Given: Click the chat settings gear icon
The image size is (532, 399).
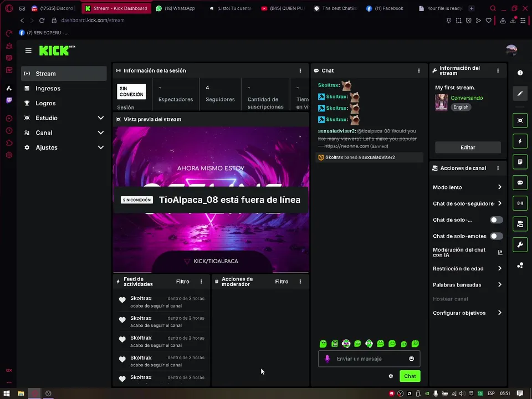Looking at the screenshot, I should pyautogui.click(x=391, y=376).
